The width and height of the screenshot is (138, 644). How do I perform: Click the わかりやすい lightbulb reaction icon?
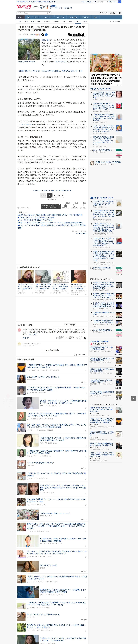(74, 206)
